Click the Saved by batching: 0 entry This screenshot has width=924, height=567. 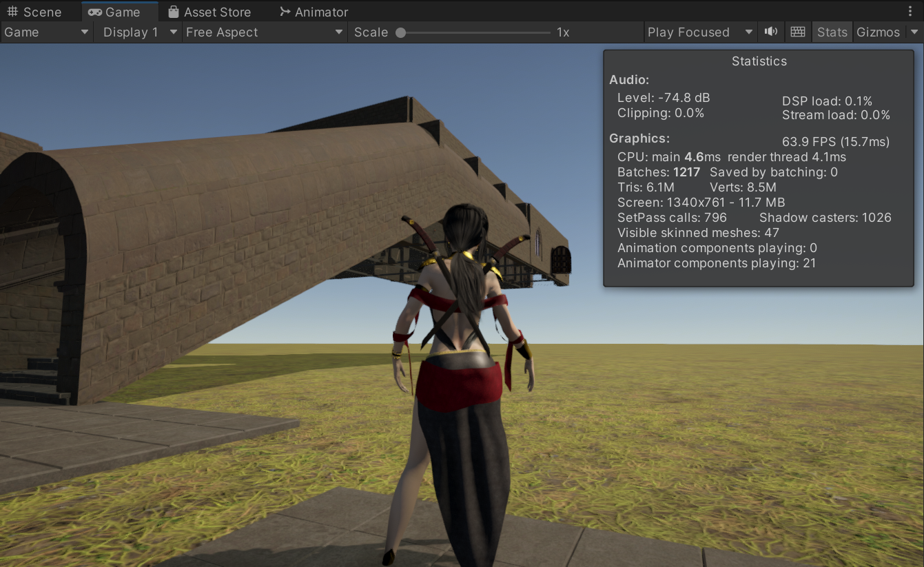click(x=774, y=172)
